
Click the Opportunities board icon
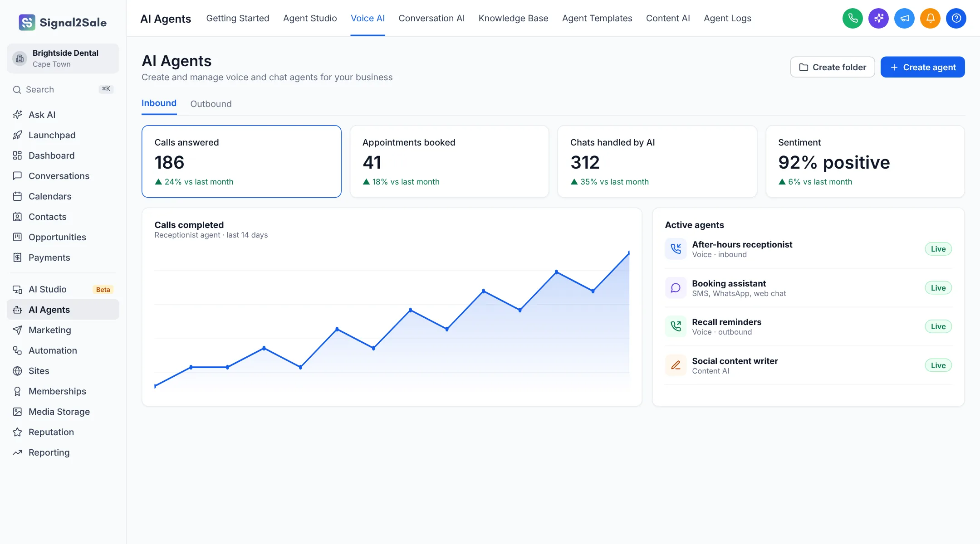pyautogui.click(x=17, y=237)
